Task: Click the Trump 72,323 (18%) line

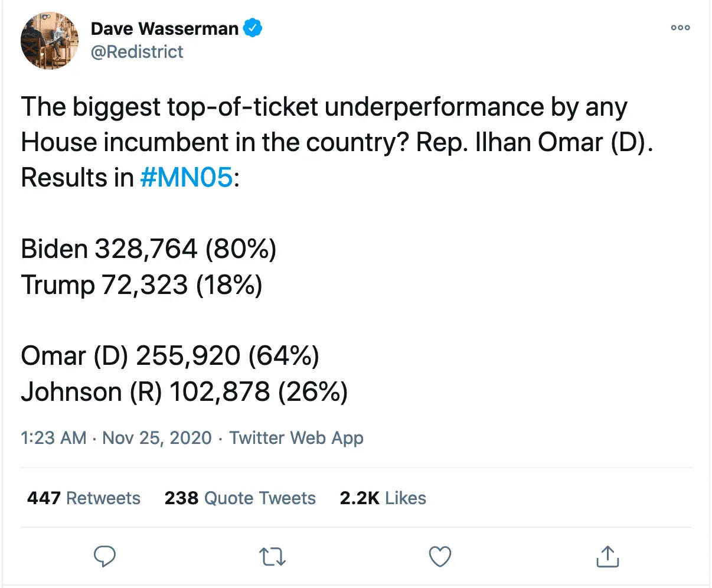Action: (x=142, y=285)
